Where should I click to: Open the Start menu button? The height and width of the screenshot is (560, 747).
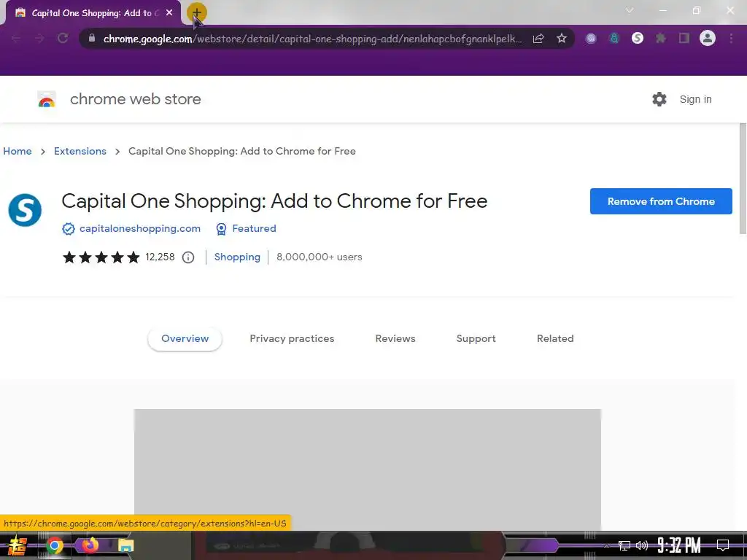pos(17,545)
